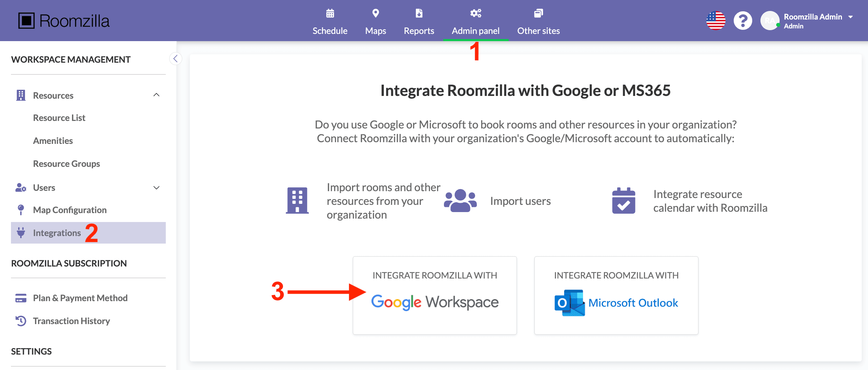Click the Reports download icon

[x=419, y=13]
